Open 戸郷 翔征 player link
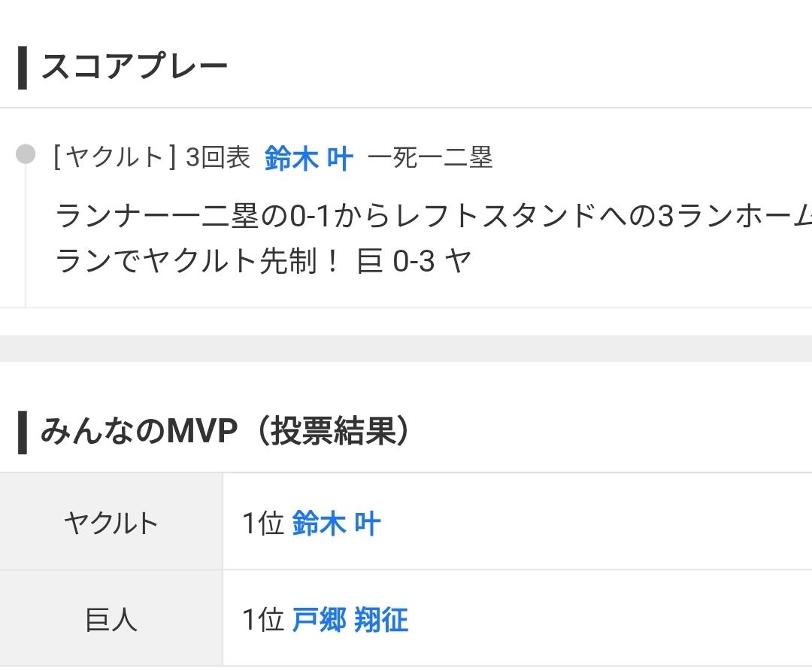The height and width of the screenshot is (671, 812). tap(350, 619)
